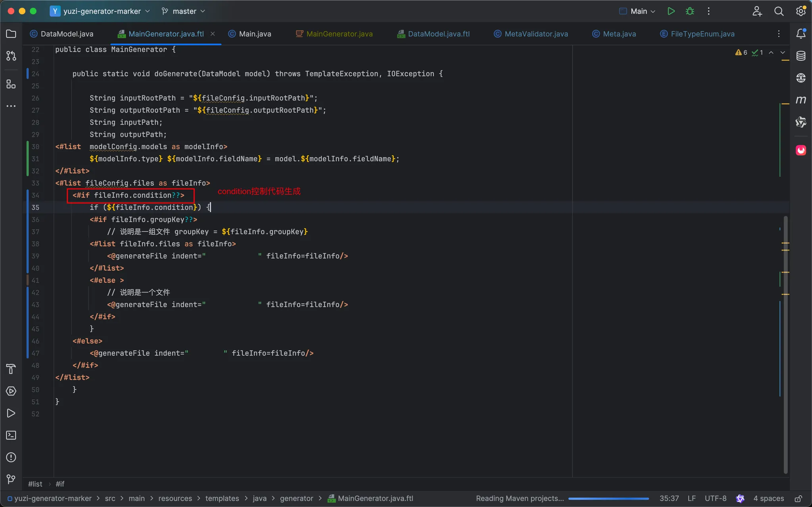Open the Git tool window
The height and width of the screenshot is (507, 812).
tap(11, 479)
